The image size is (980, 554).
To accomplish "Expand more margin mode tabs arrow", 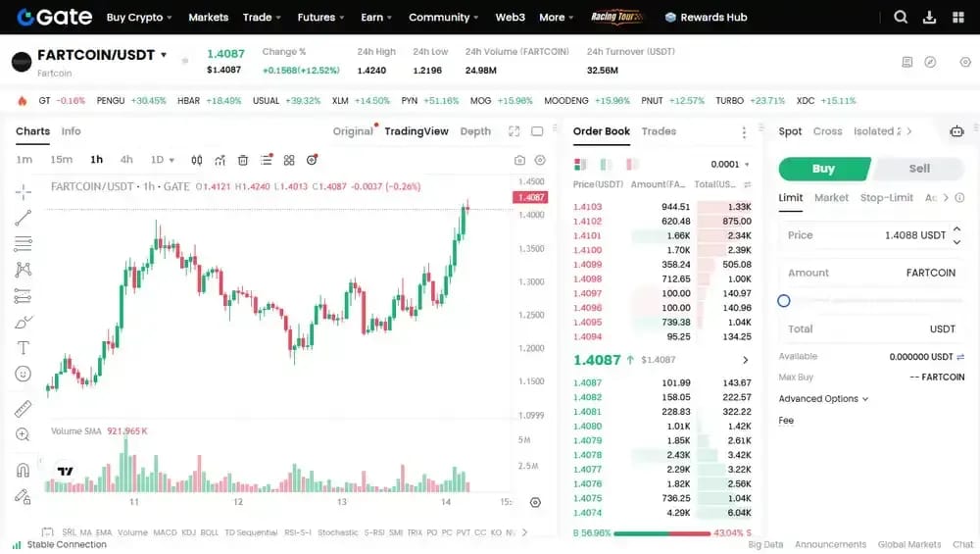I will pyautogui.click(x=909, y=131).
